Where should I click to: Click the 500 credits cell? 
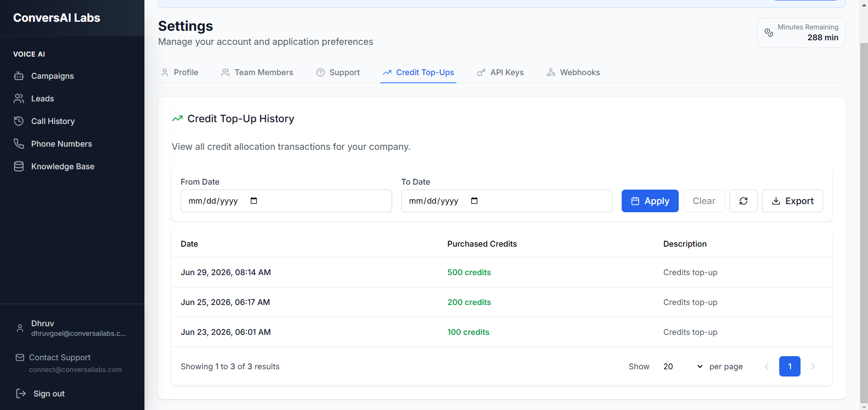tap(469, 272)
